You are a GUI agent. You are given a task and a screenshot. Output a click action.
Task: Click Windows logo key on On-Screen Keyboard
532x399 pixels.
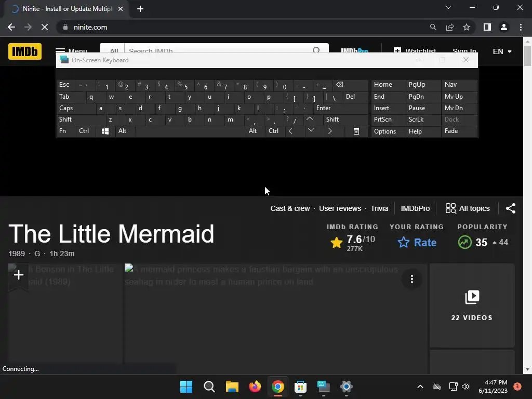(105, 131)
